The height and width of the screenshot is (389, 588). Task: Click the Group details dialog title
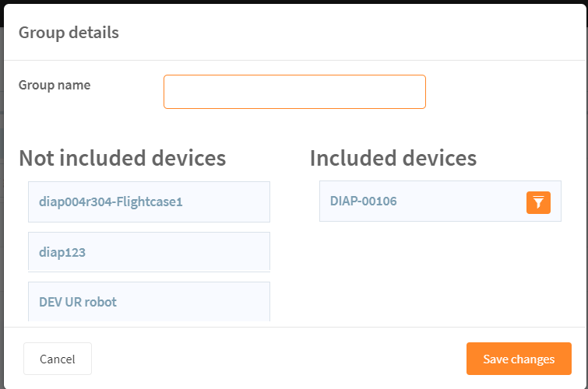(69, 33)
